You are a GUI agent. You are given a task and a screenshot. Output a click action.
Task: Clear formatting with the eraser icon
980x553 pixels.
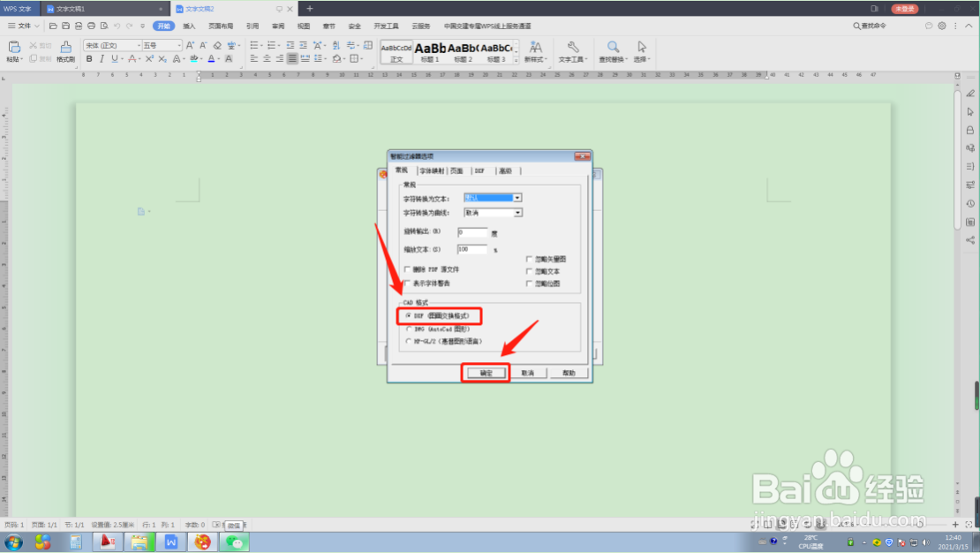(217, 45)
